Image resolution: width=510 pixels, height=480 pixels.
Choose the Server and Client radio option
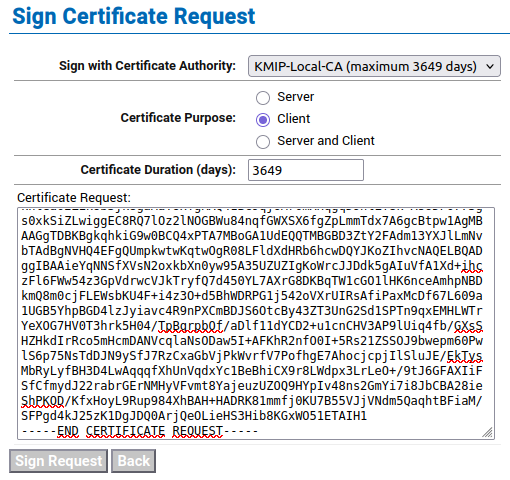pos(263,142)
